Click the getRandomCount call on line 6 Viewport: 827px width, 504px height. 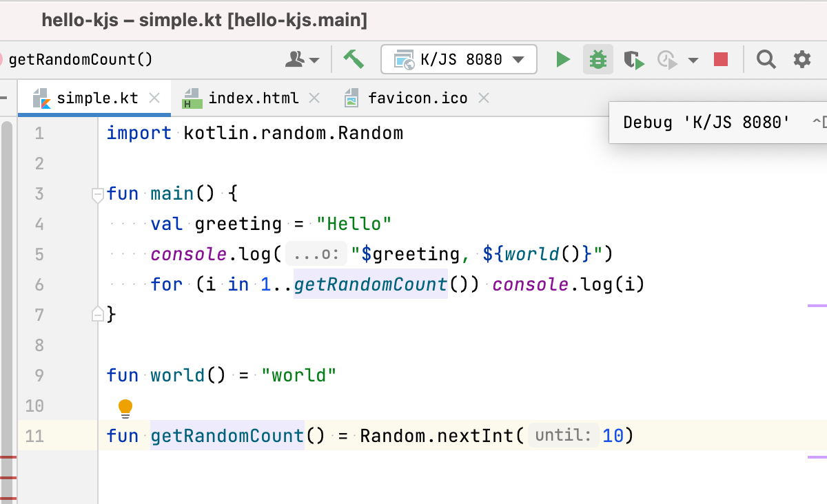point(371,284)
